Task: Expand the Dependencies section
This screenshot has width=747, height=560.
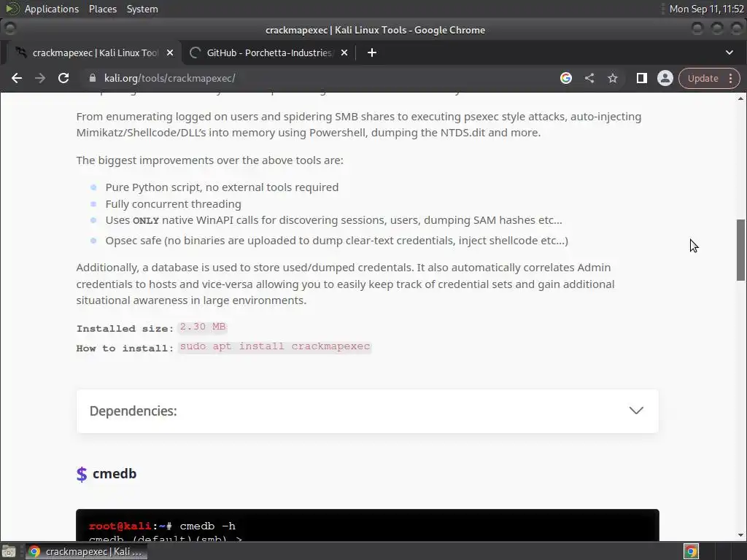Action: click(368, 411)
